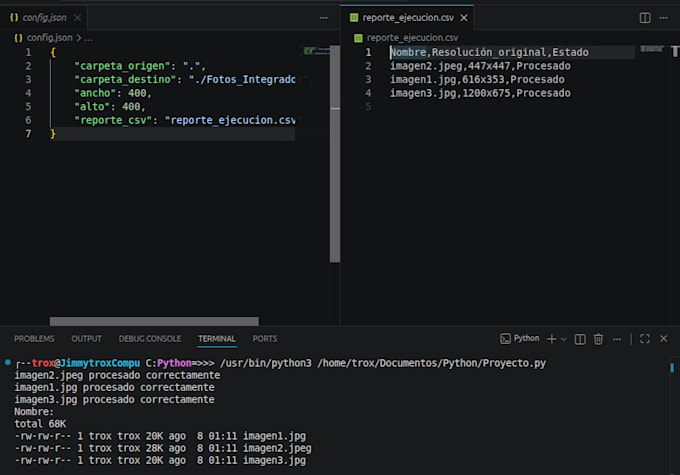Open the DEBUG CONSOLE panel tab
680x475 pixels.
tap(150, 339)
